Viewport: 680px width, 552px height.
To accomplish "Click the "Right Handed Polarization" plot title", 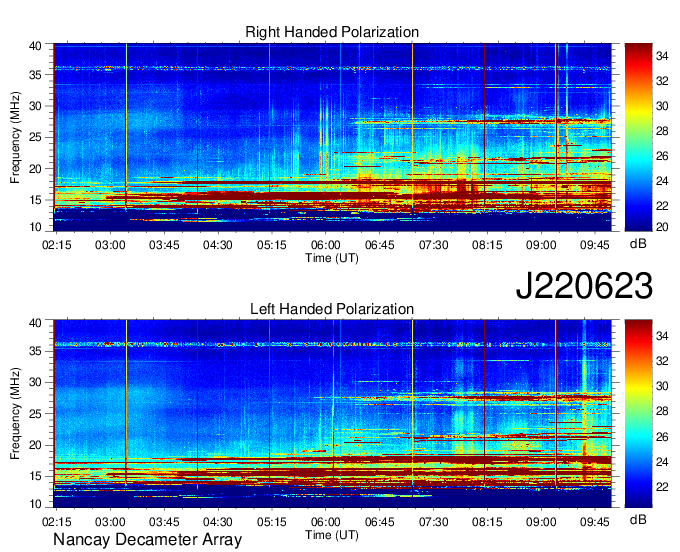I will pos(332,32).
